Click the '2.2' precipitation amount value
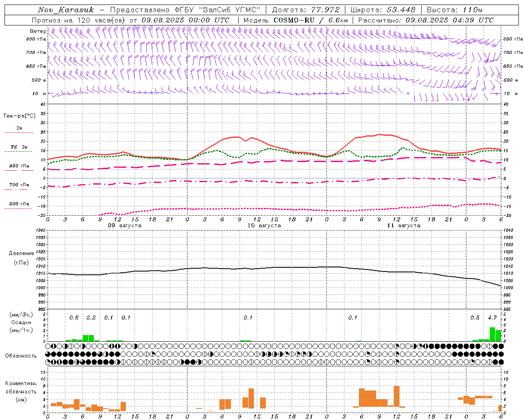Screen dimensions: 525x420 tap(91, 317)
